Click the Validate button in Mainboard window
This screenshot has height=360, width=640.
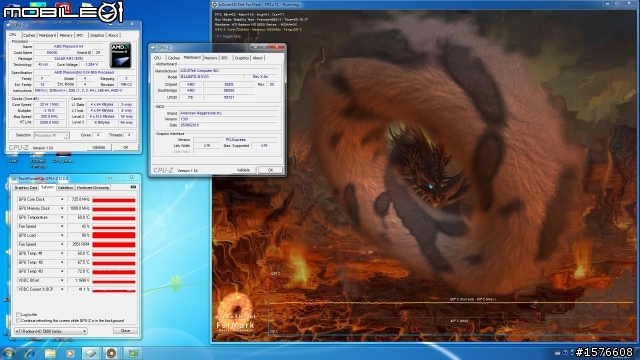(244, 170)
